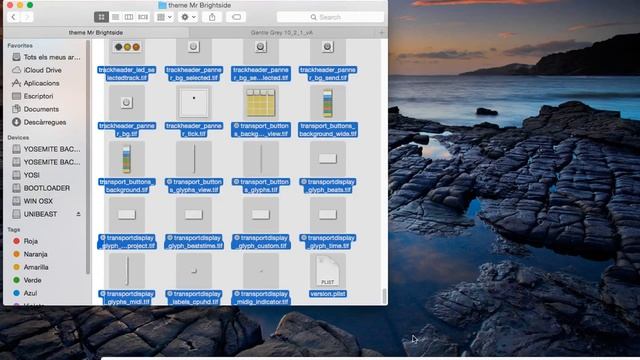This screenshot has width=640, height=360.
Task: Click the Edit Tags toolbar button
Action: tap(236, 17)
